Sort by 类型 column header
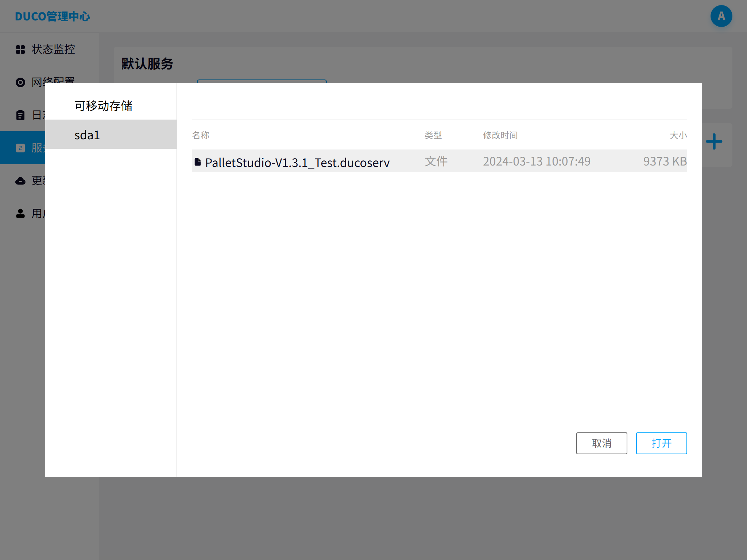The image size is (747, 560). click(x=433, y=136)
